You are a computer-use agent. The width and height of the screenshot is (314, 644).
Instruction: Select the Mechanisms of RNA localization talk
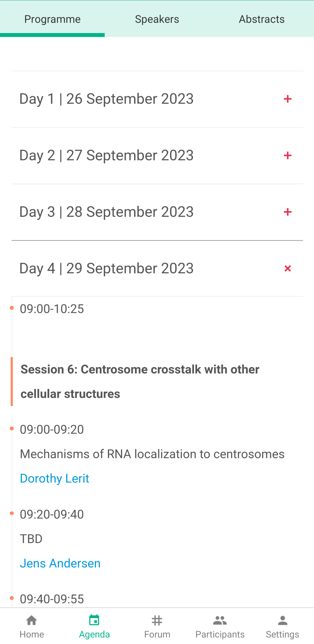[x=152, y=454]
